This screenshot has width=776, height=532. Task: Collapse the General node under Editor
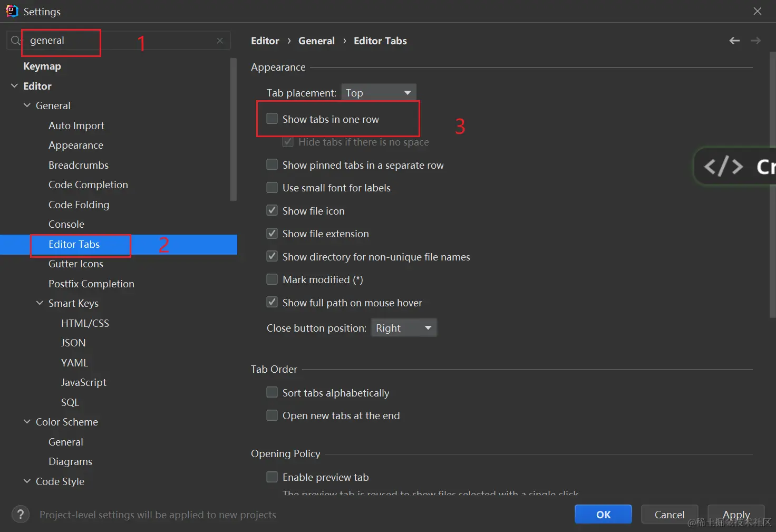point(27,105)
